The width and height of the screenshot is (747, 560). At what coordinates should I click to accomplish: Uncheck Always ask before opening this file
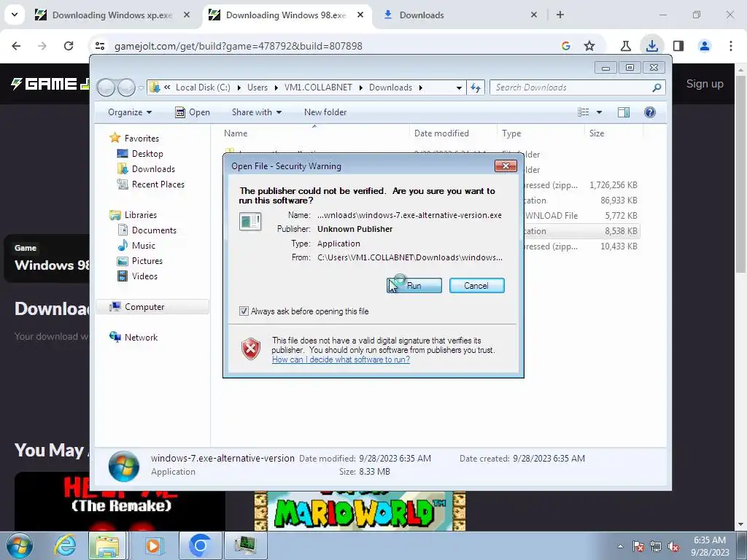244,311
